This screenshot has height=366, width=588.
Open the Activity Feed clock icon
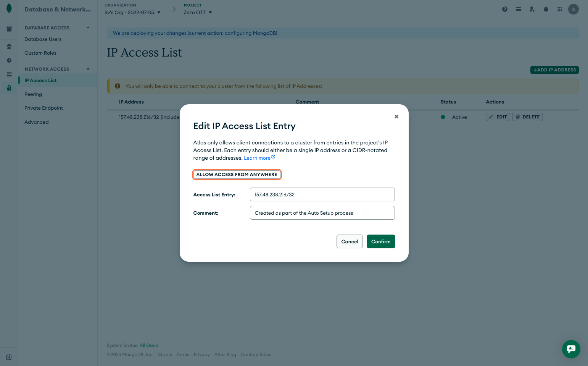(9, 60)
